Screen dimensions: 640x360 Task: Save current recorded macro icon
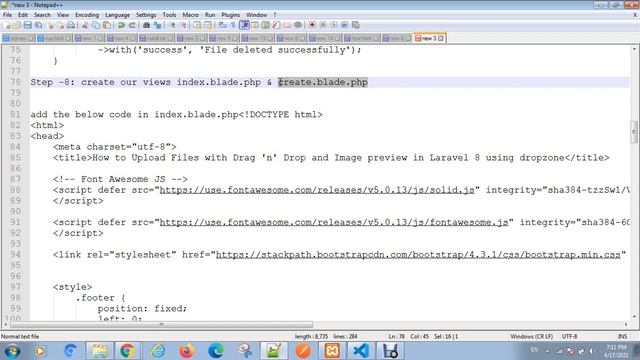(356, 25)
